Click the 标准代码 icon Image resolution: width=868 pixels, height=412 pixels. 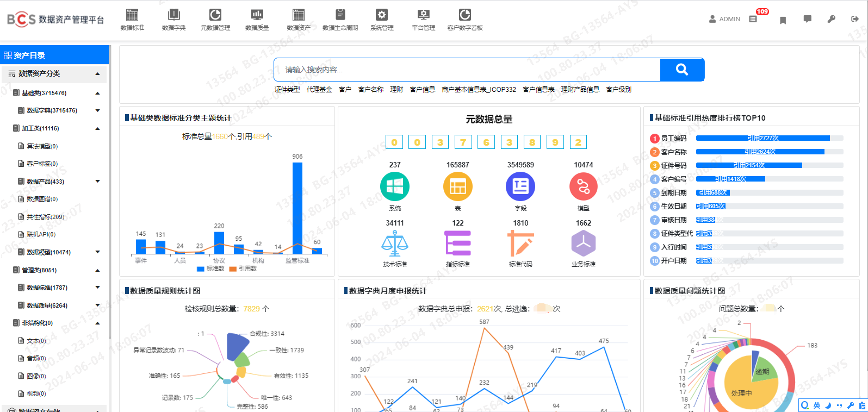tap(520, 244)
